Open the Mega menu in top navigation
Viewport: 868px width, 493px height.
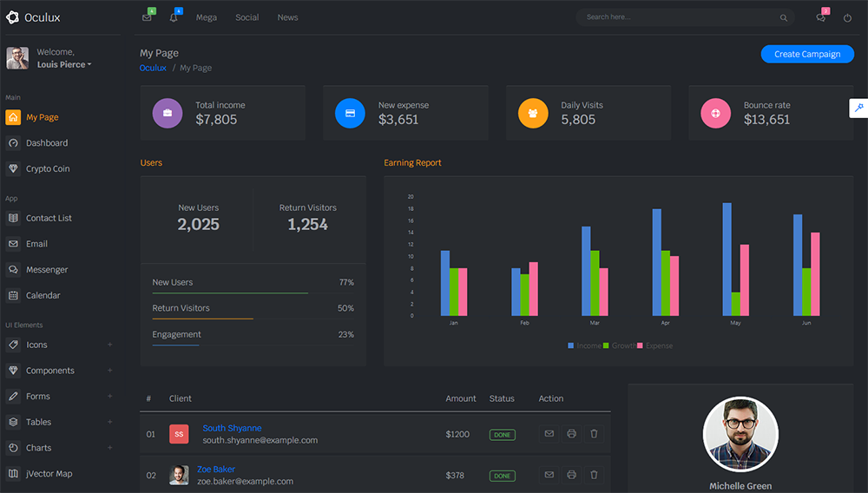[206, 17]
